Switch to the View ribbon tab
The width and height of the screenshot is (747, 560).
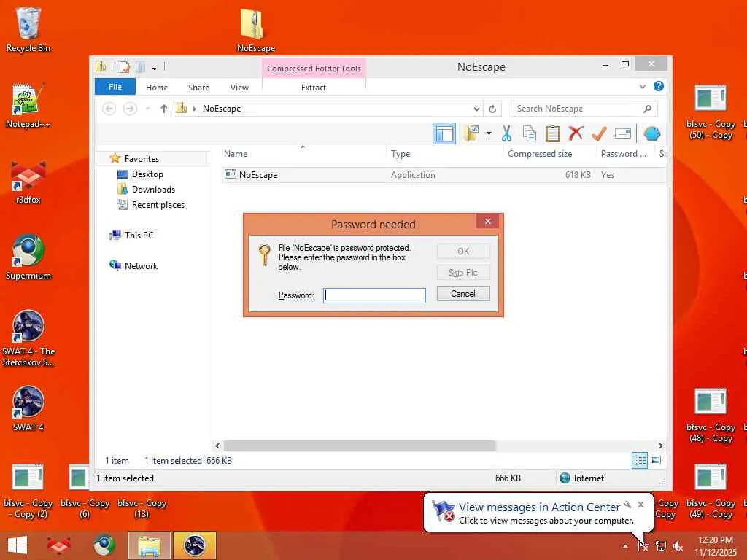tap(239, 87)
